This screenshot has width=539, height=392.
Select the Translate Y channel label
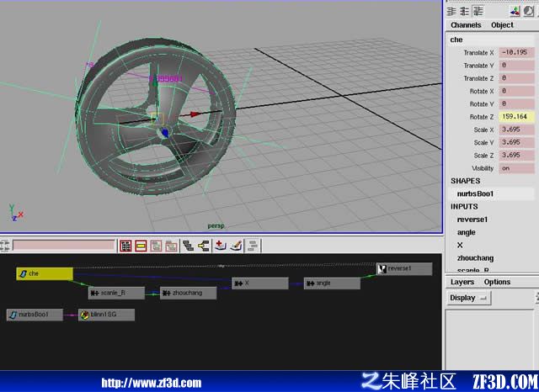point(478,66)
